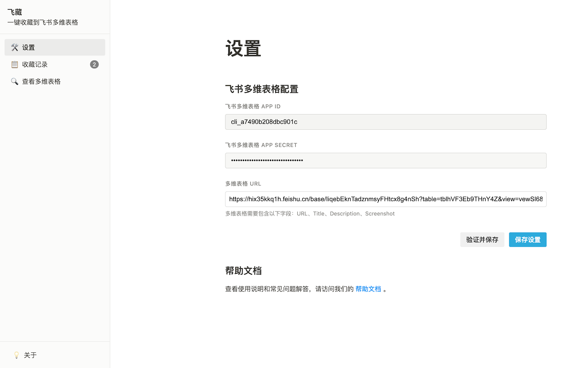Click the 一键收藏到飞书多维表格 subtitle
588x368 pixels.
point(43,22)
